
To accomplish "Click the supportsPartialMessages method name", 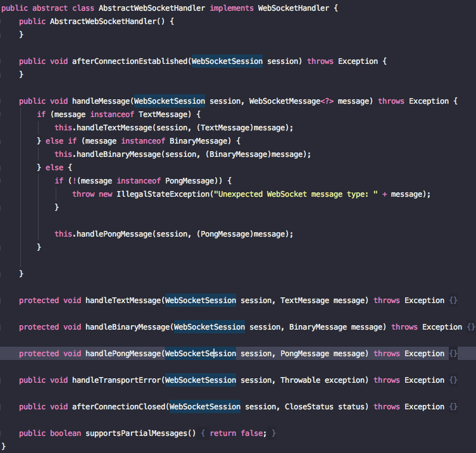I will click(x=136, y=433).
